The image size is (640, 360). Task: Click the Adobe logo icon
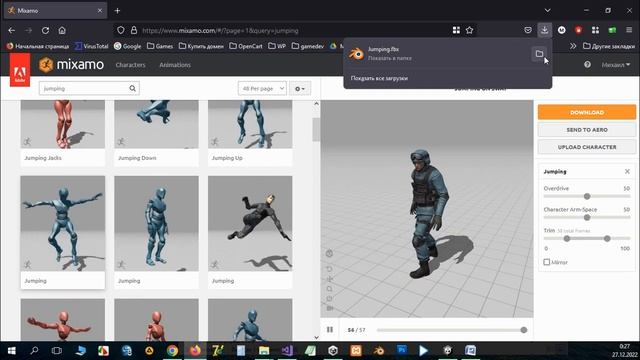[x=20, y=70]
